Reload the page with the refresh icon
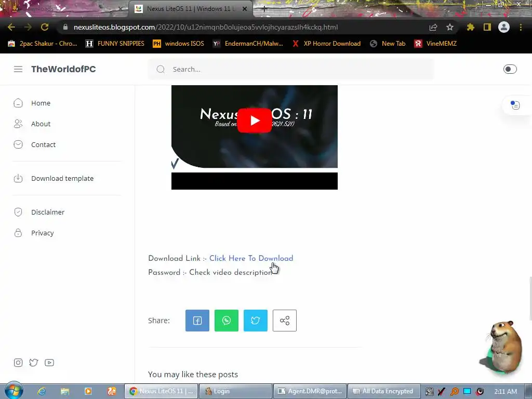Image resolution: width=532 pixels, height=399 pixels. (45, 27)
